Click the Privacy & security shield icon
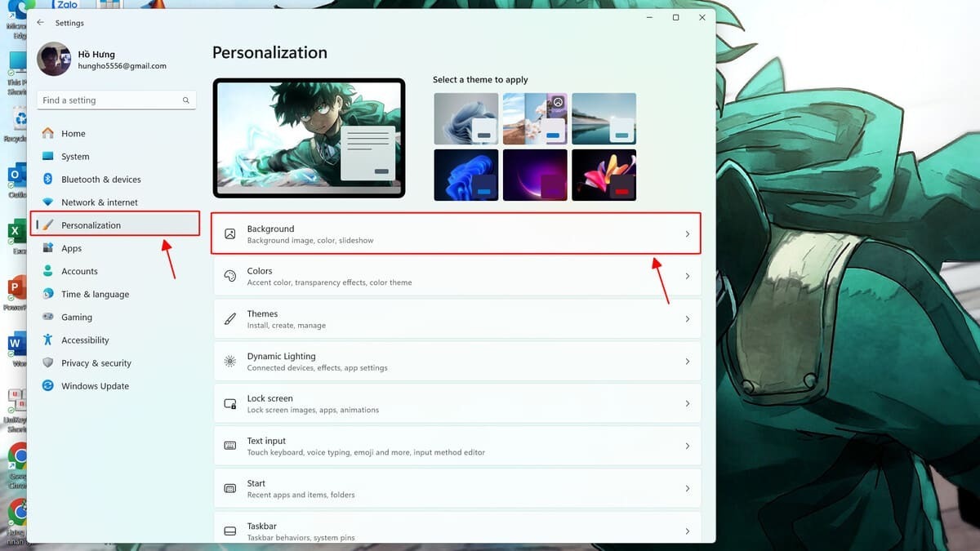The height and width of the screenshot is (551, 980). [x=47, y=362]
